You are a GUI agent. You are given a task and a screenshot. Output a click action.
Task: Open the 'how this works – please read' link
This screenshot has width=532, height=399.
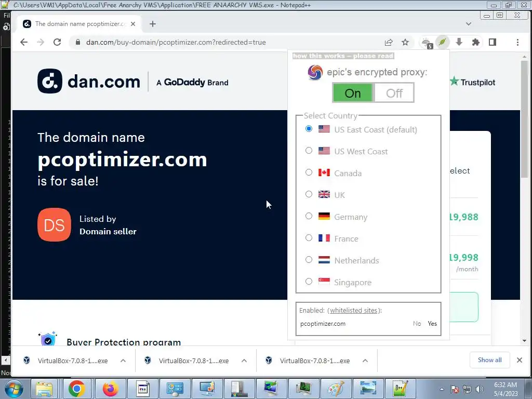pos(343,56)
